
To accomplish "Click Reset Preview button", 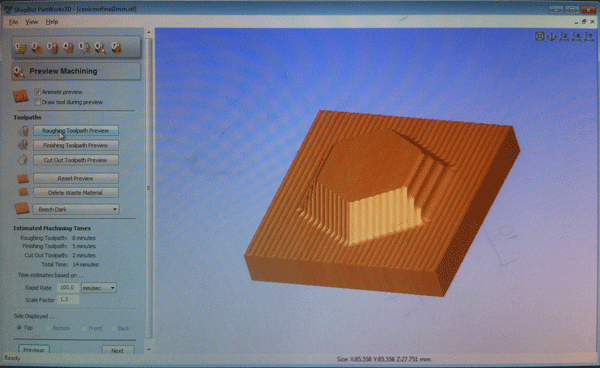I will coord(76,178).
